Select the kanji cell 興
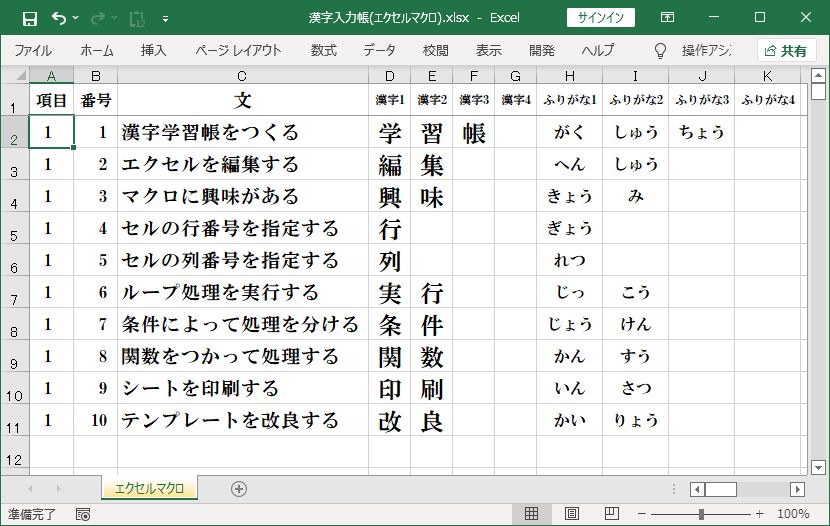This screenshot has width=830, height=526. click(x=390, y=197)
